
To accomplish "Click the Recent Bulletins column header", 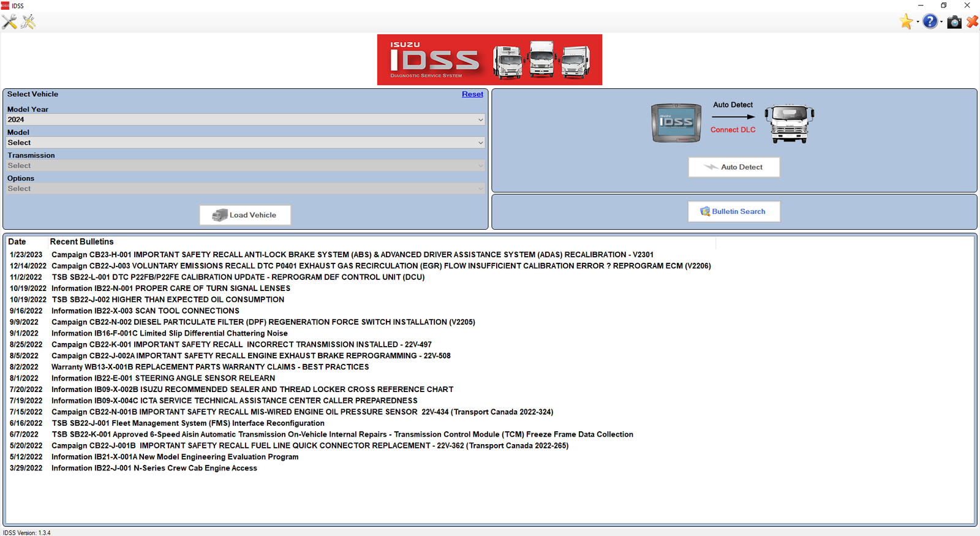I will [81, 242].
